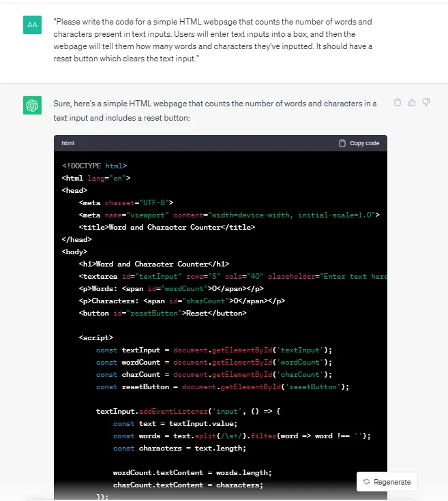
Task: Give the response a thumbs down
Action: point(426,102)
